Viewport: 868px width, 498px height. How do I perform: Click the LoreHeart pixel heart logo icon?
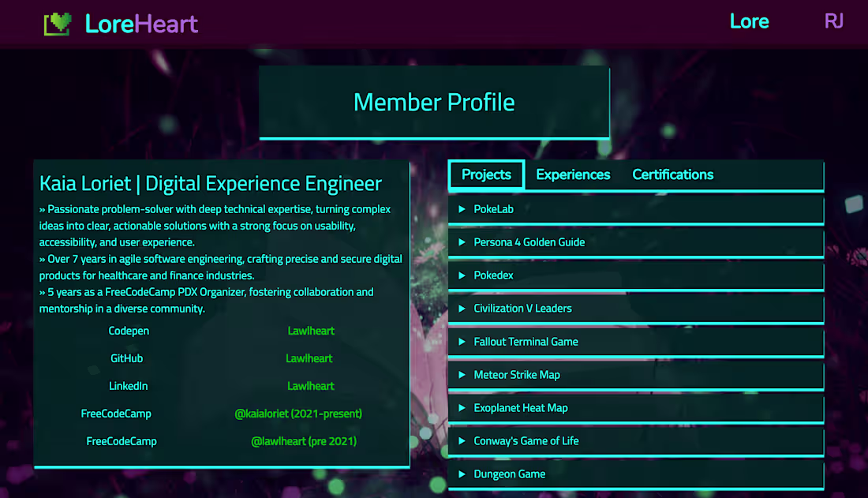pos(58,24)
